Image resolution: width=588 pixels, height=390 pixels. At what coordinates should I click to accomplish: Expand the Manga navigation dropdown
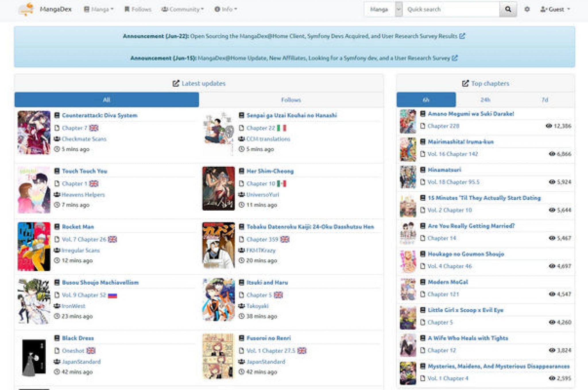point(98,9)
